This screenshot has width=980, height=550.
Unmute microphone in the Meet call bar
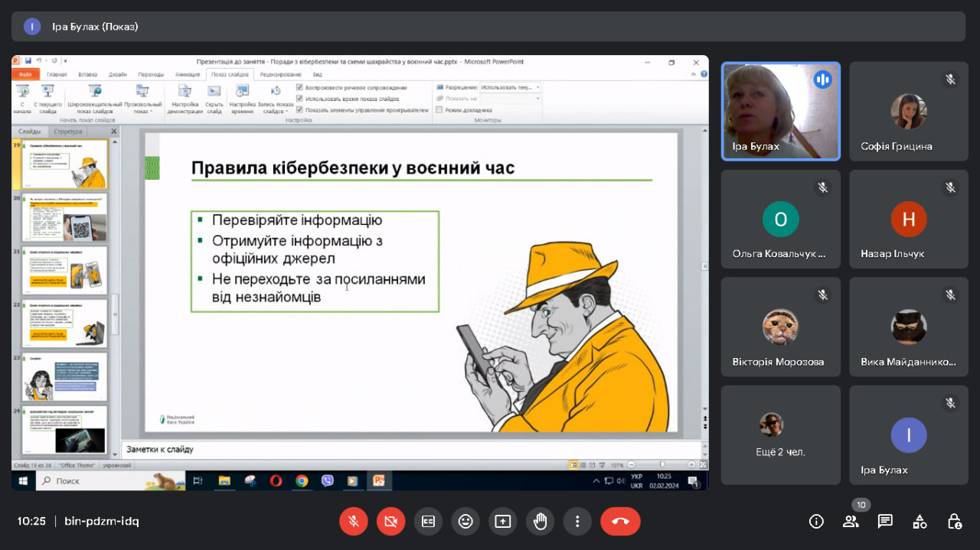[354, 522]
